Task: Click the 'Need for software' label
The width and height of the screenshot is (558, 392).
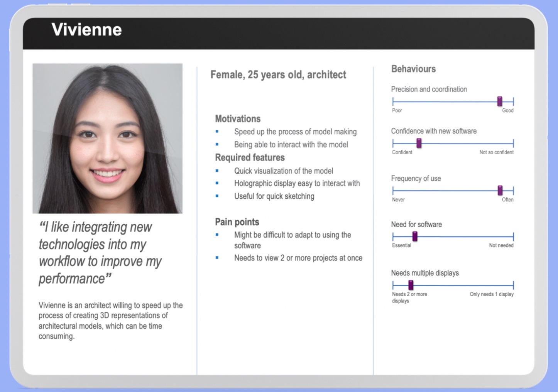Action: (x=416, y=224)
